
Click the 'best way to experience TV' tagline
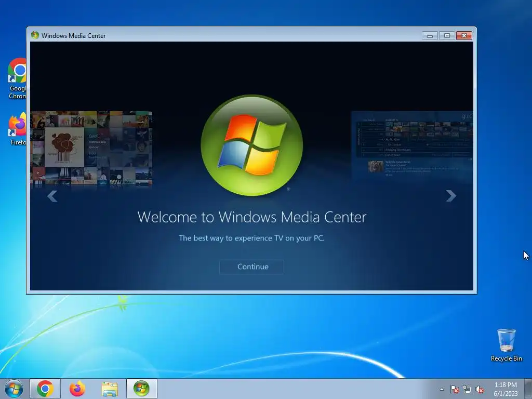[x=252, y=238]
